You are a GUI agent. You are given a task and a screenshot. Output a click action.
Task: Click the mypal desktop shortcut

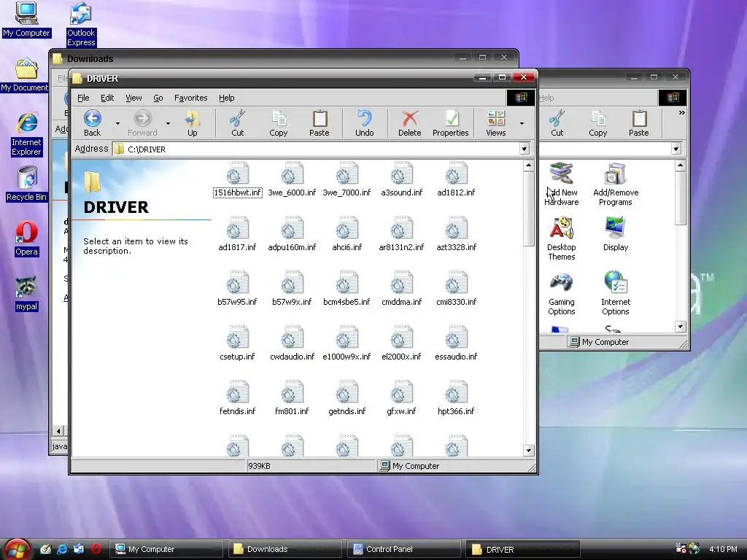click(x=26, y=295)
